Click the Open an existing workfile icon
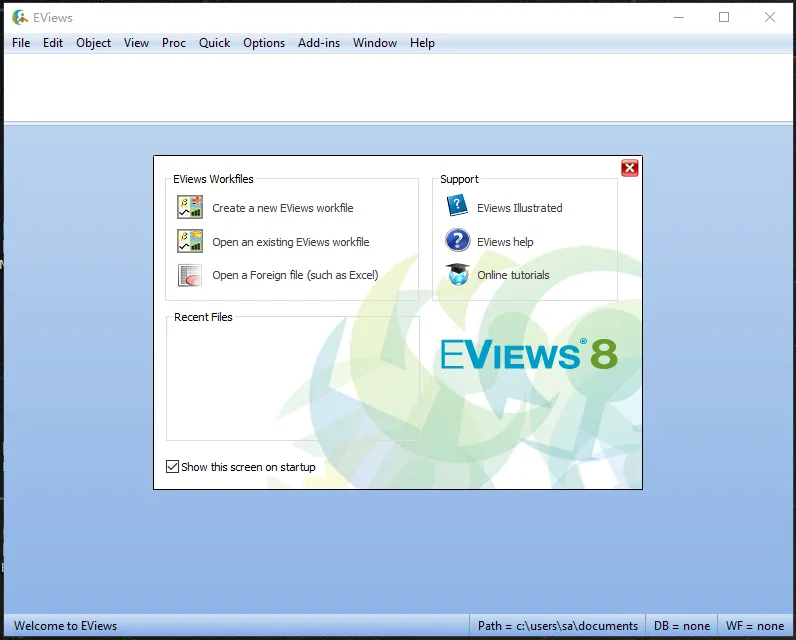The height and width of the screenshot is (640, 796). tap(190, 241)
